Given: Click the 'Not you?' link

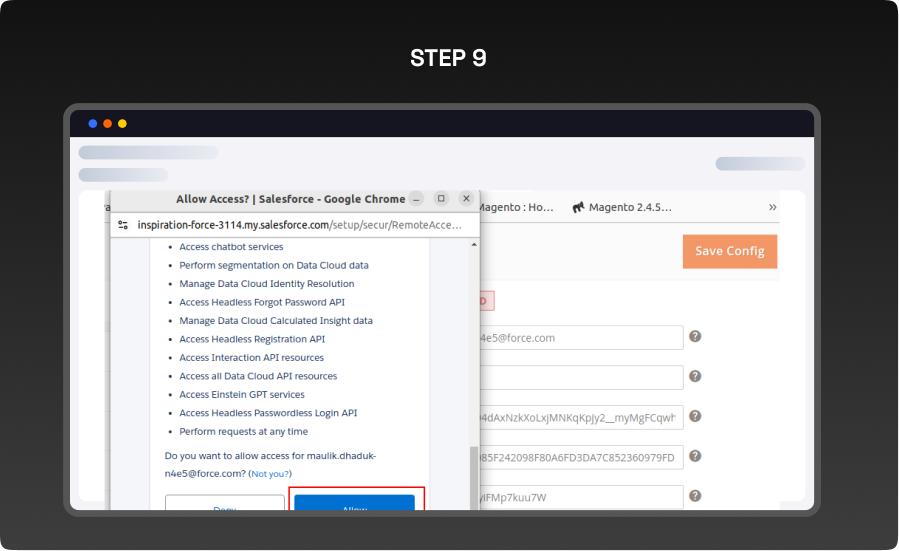Looking at the screenshot, I should (270, 474).
